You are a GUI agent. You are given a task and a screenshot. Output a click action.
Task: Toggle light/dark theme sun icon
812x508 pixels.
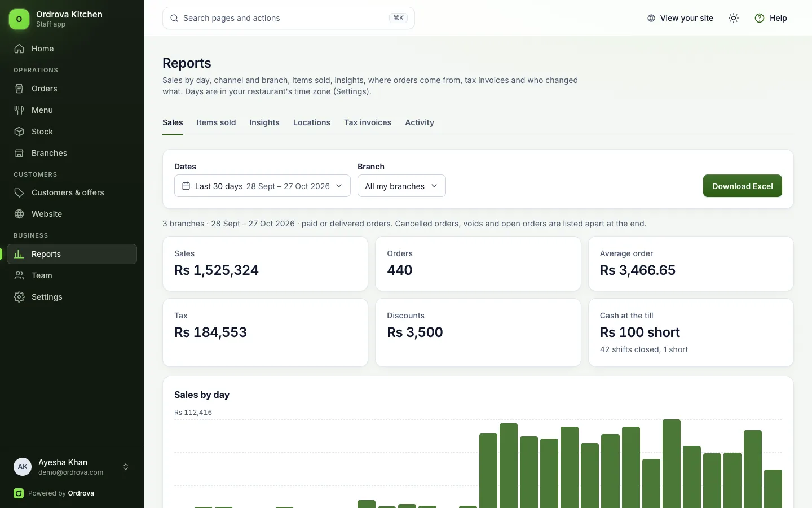point(734,18)
